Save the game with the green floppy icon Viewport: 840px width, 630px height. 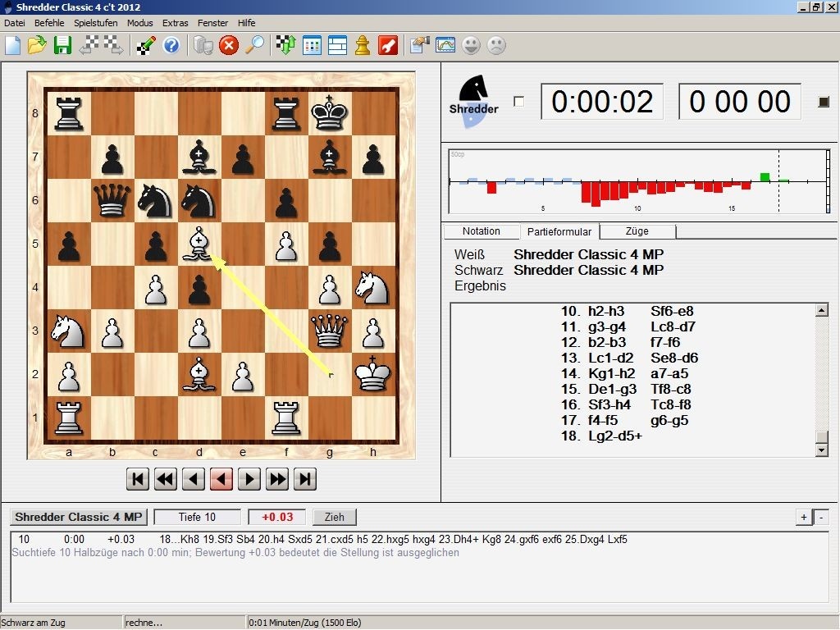coord(62,46)
